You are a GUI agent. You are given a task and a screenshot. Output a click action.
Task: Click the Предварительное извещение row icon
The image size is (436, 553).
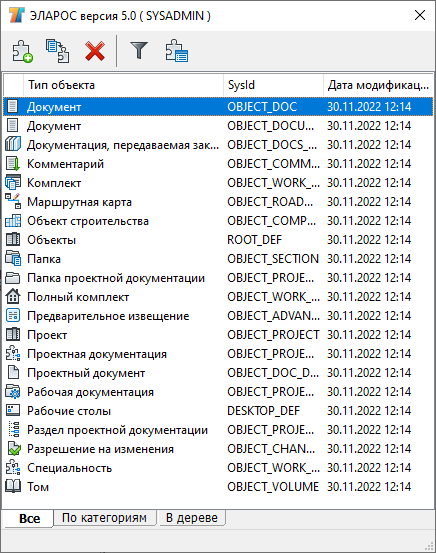pyautogui.click(x=13, y=316)
